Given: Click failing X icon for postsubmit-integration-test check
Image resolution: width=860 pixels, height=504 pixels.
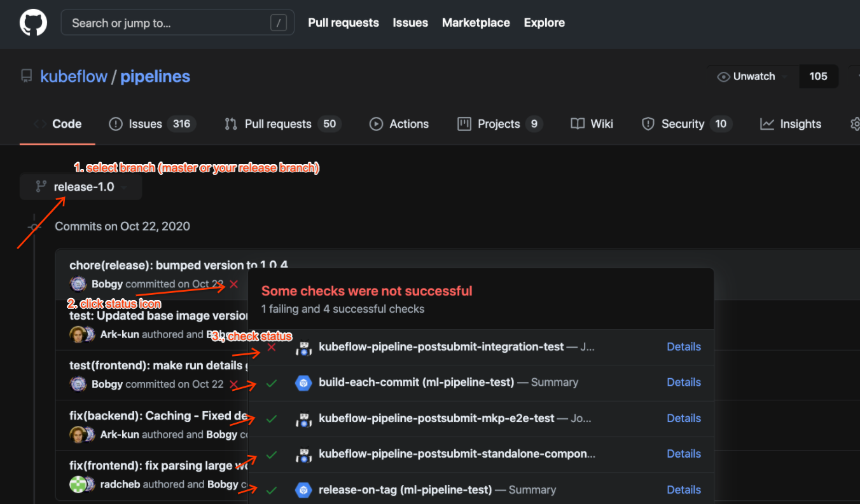Looking at the screenshot, I should click(x=272, y=347).
